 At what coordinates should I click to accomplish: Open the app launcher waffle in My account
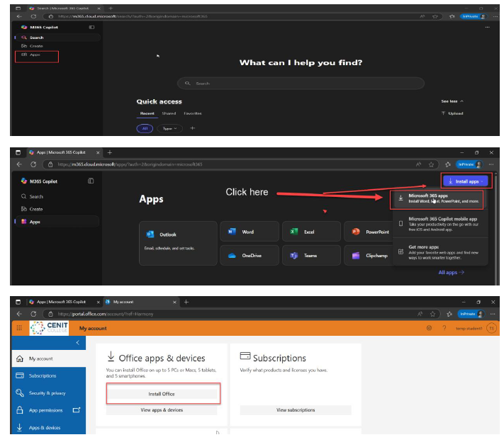click(19, 328)
